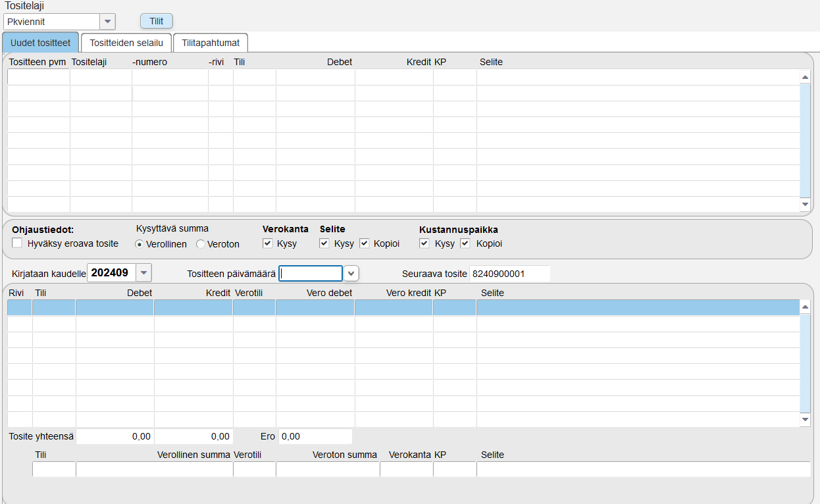Click the bottom KP entry field
This screenshot has height=504, width=820.
click(455, 469)
